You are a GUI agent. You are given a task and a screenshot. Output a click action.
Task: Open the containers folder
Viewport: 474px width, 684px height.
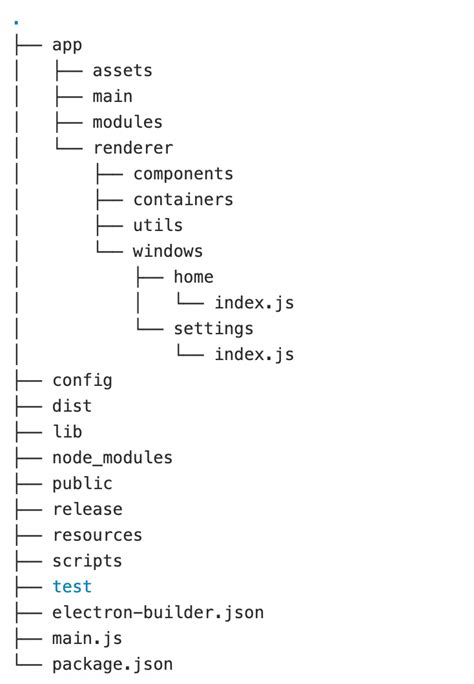(183, 199)
